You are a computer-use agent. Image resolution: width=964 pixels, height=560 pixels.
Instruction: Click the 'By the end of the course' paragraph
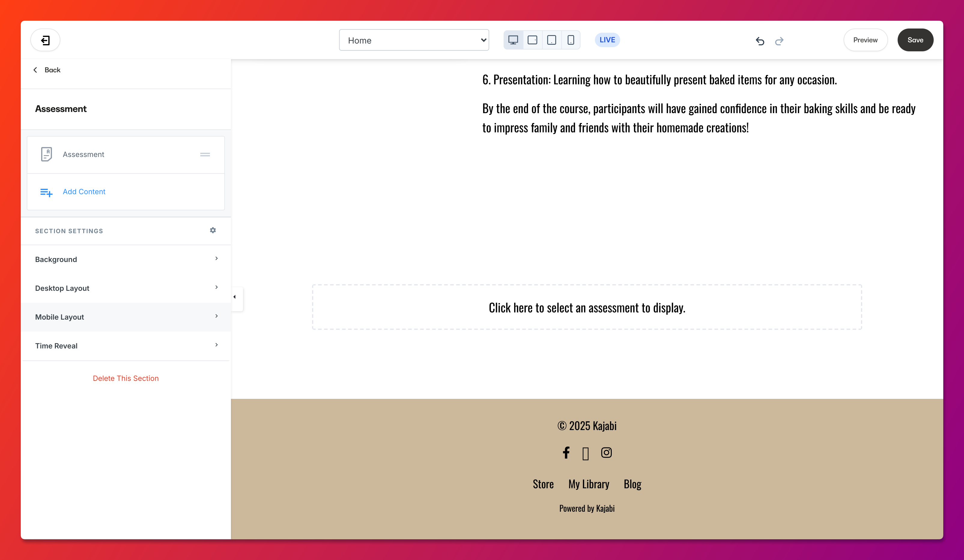coord(699,118)
